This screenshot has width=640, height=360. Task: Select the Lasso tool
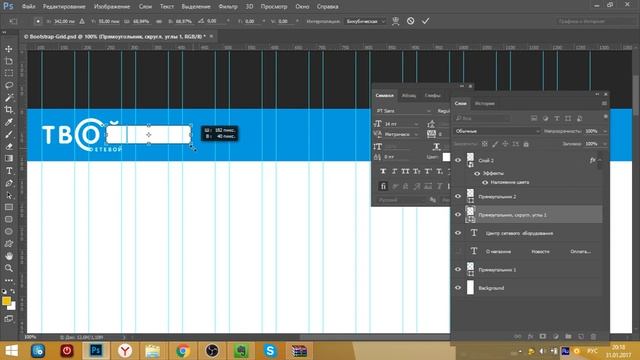click(x=9, y=85)
